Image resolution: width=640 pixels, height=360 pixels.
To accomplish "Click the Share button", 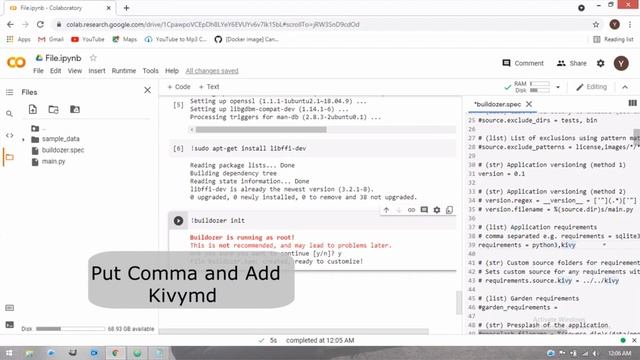I will click(x=571, y=63).
